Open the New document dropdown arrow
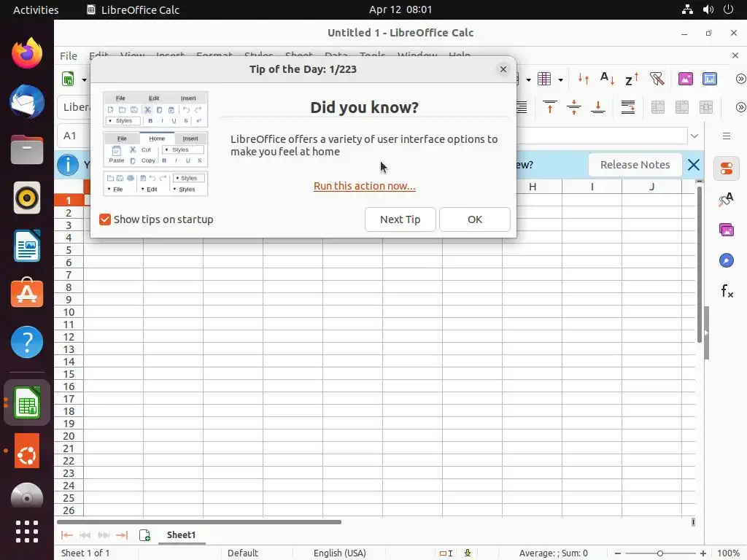The width and height of the screenshot is (747, 560). point(84,79)
